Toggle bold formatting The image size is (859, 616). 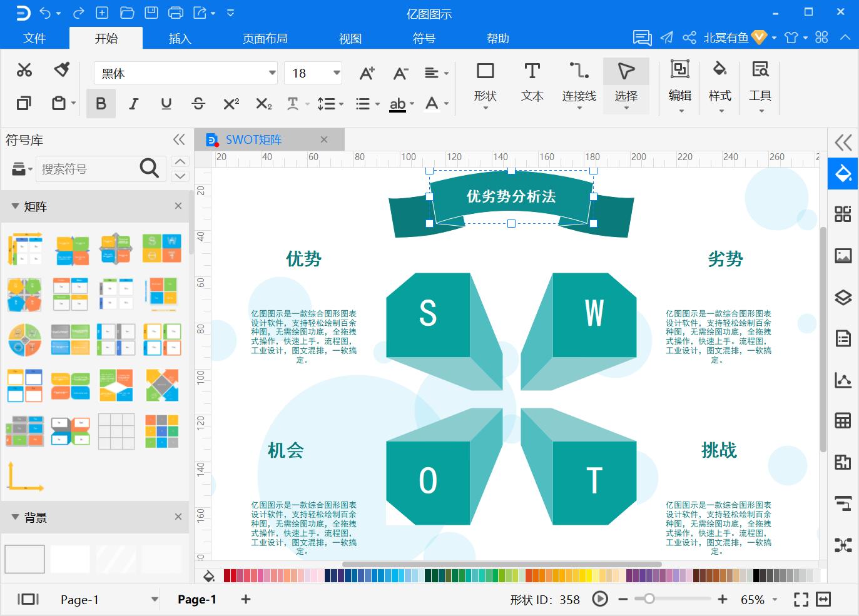click(x=101, y=103)
